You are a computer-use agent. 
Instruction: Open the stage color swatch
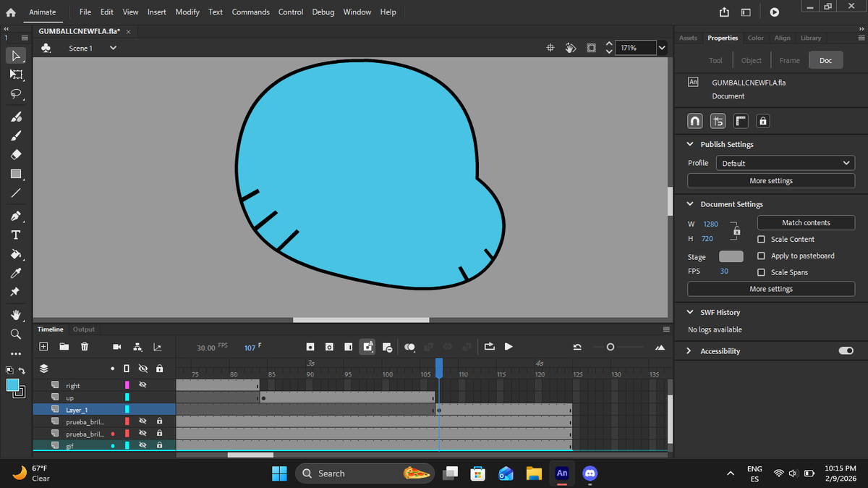click(731, 257)
